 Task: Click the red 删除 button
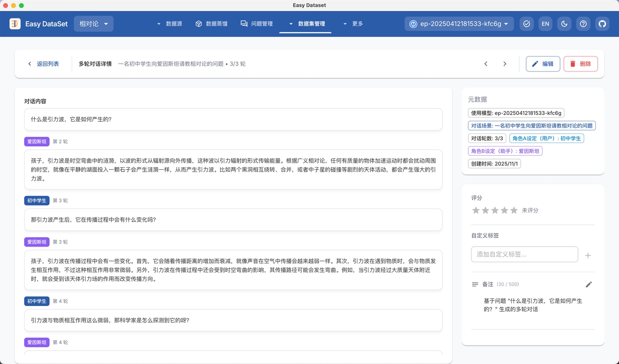coord(580,64)
